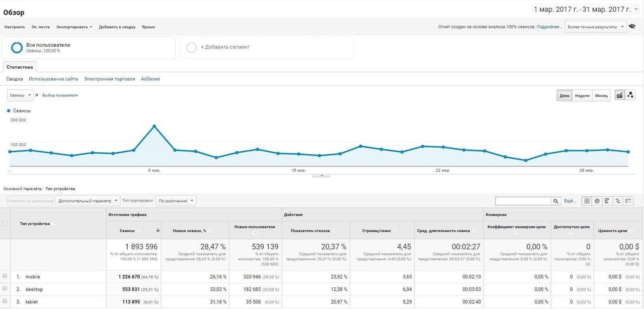Open the graduation cap education icon
The width and height of the screenshot is (644, 309).
click(x=632, y=27)
